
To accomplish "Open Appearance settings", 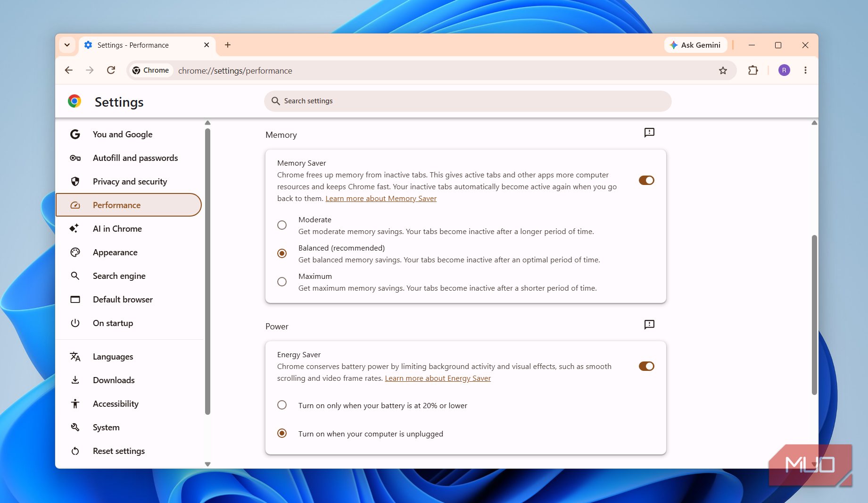I will pyautogui.click(x=129, y=252).
